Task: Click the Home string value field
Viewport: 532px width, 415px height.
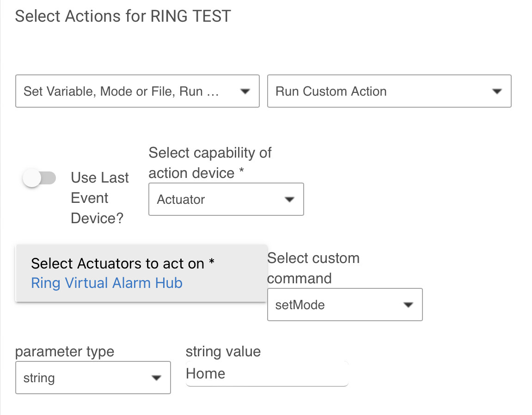Action: [267, 373]
